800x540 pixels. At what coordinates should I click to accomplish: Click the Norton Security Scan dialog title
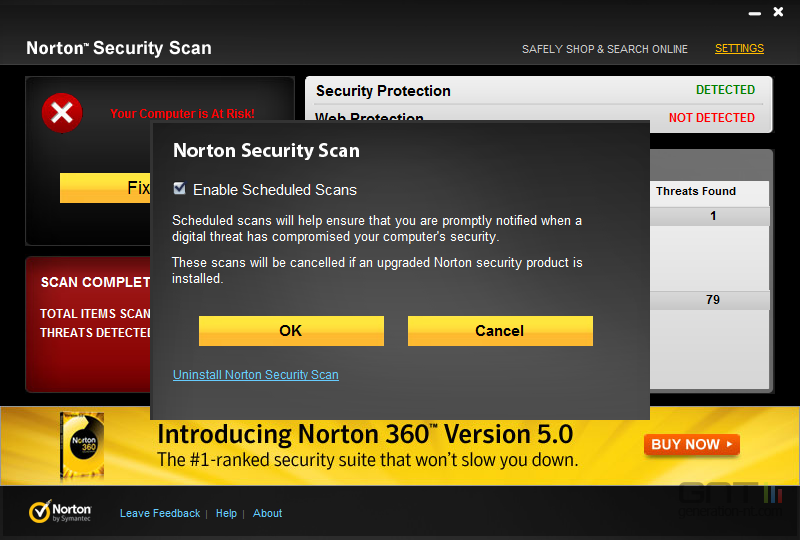click(266, 151)
